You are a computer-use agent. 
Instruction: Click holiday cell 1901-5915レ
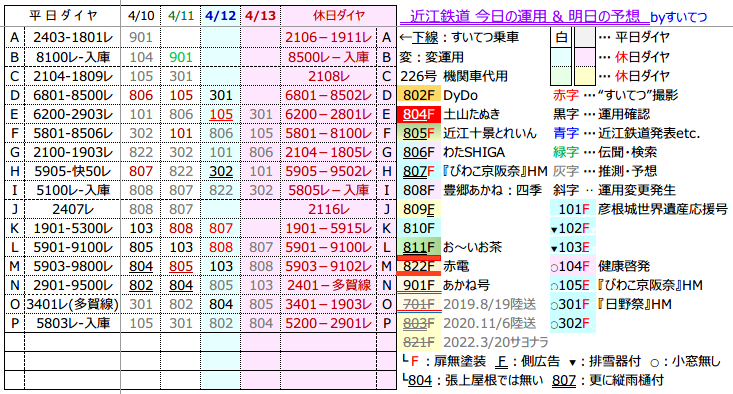coord(329,228)
